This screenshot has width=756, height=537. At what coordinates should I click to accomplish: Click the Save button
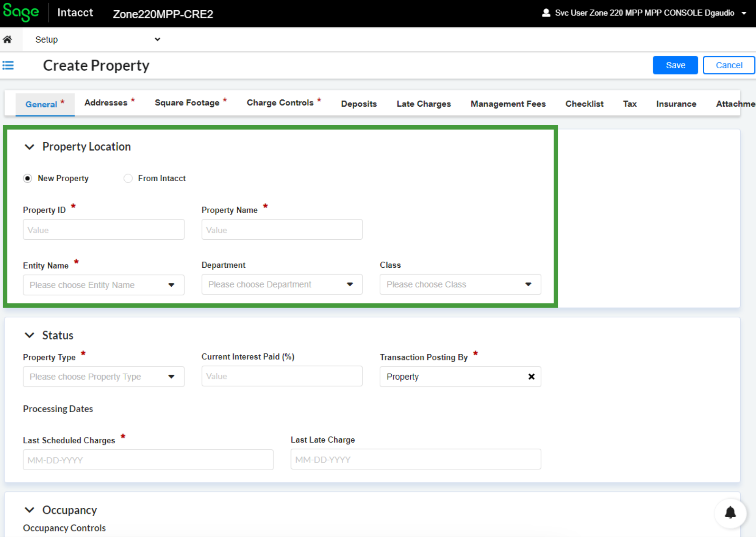(x=675, y=65)
